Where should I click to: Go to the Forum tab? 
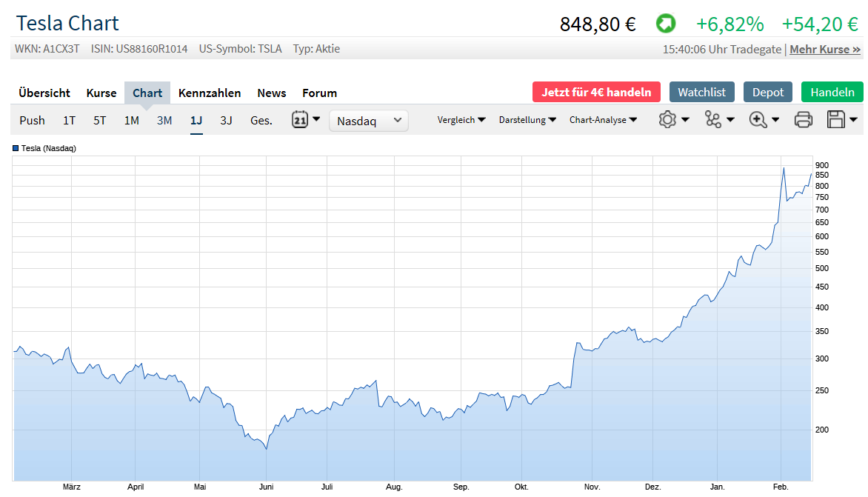[319, 93]
